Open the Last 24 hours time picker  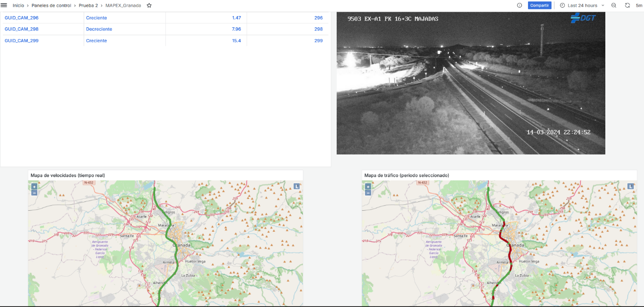(x=582, y=5)
